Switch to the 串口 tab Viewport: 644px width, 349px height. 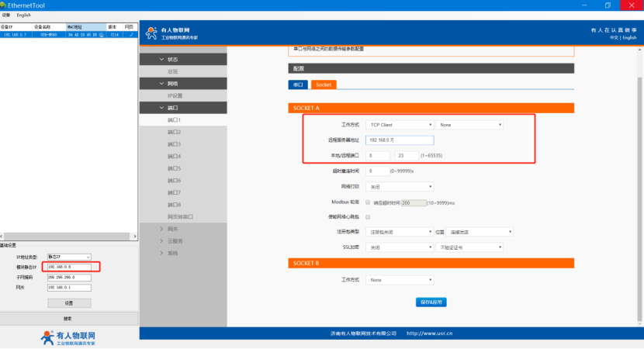point(298,85)
